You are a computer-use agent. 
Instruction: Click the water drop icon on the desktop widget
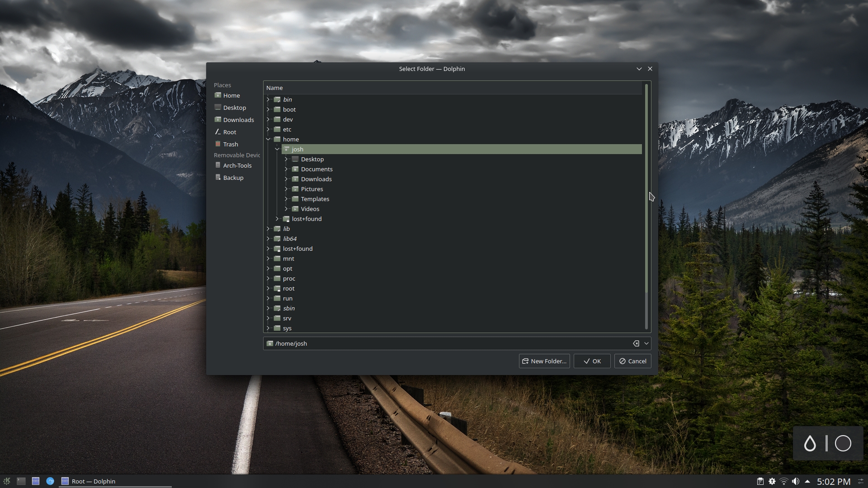[810, 443]
